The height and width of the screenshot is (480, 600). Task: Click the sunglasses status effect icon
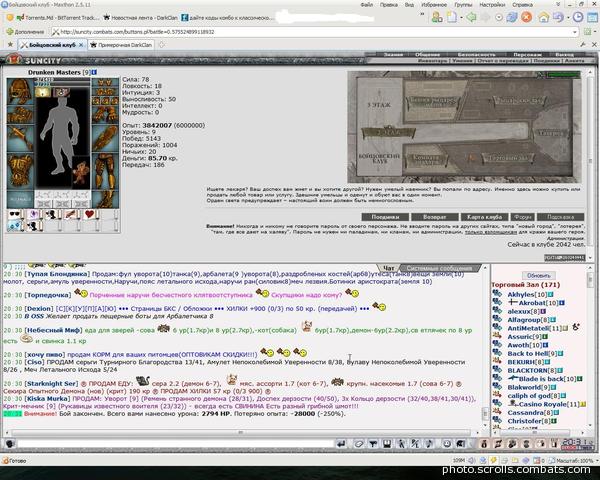[14, 215]
